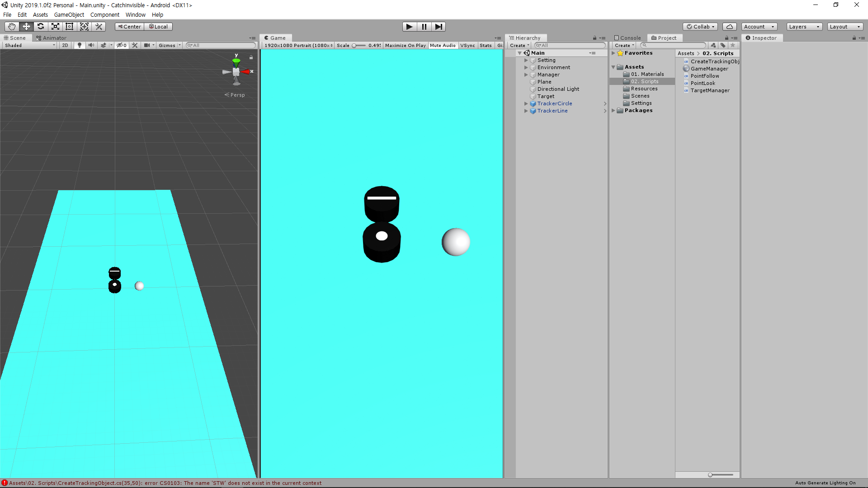Open the GameObject menu
This screenshot has height=488, width=868.
[69, 15]
